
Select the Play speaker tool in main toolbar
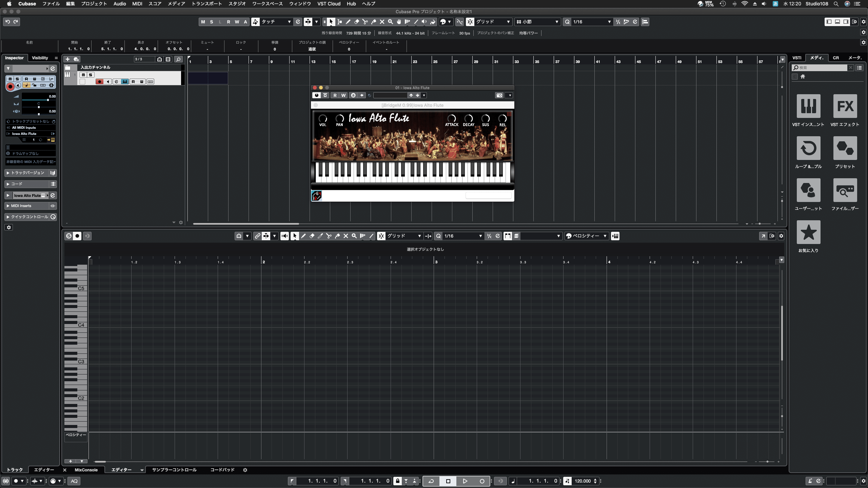[x=424, y=22]
